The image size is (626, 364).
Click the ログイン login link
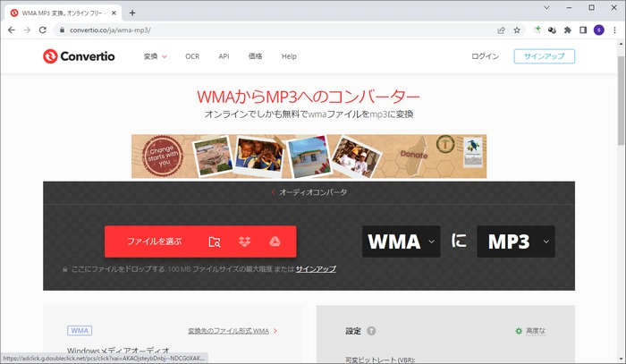[x=485, y=56]
